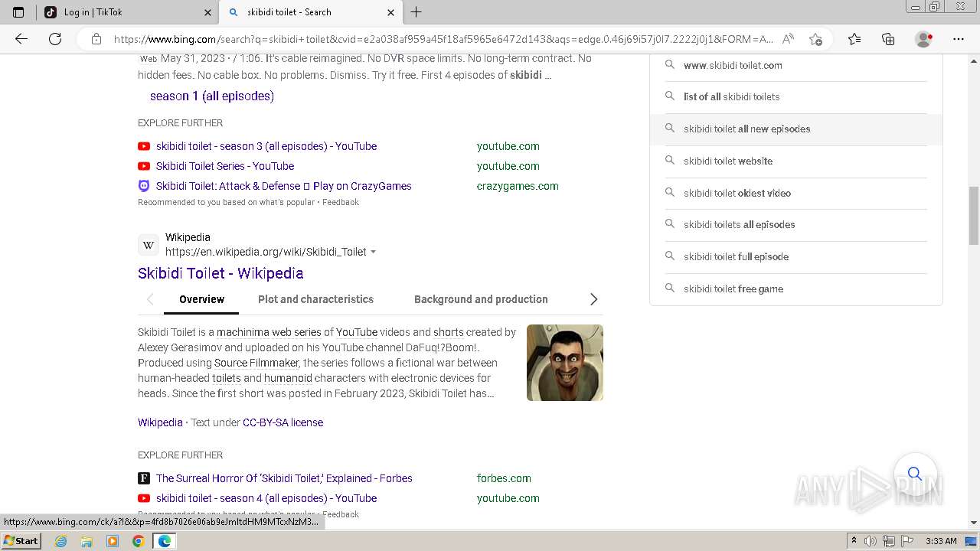Open Collections panel
This screenshot has height=551, width=980.
(888, 39)
